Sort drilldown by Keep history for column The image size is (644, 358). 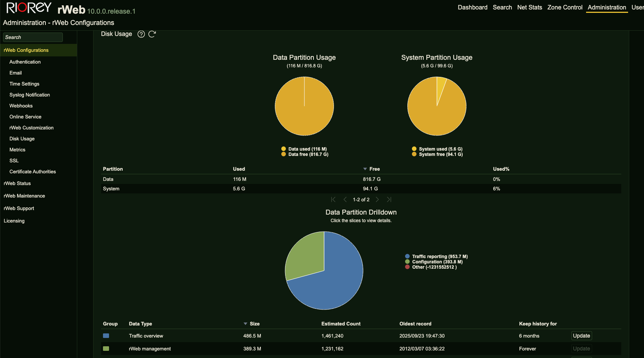point(538,324)
